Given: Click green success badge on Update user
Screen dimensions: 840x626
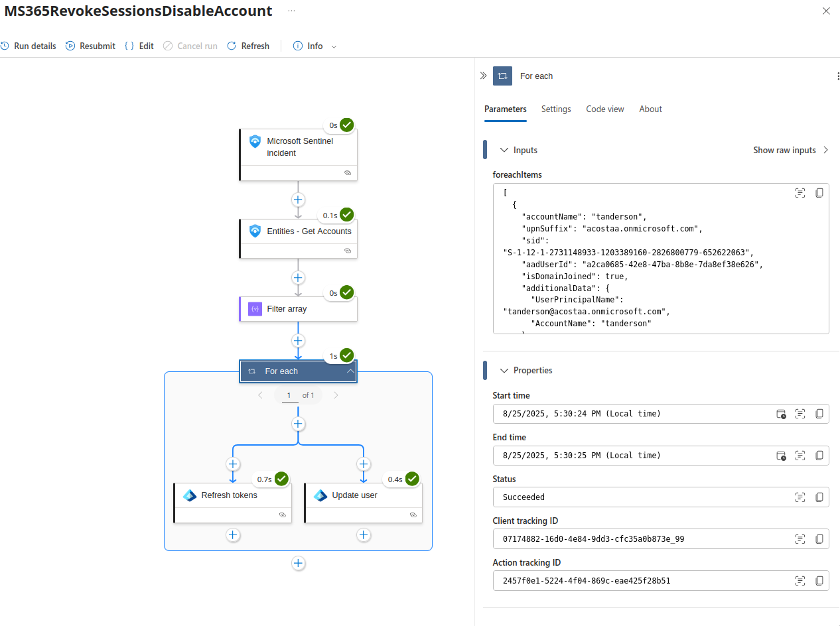Looking at the screenshot, I should coord(412,479).
